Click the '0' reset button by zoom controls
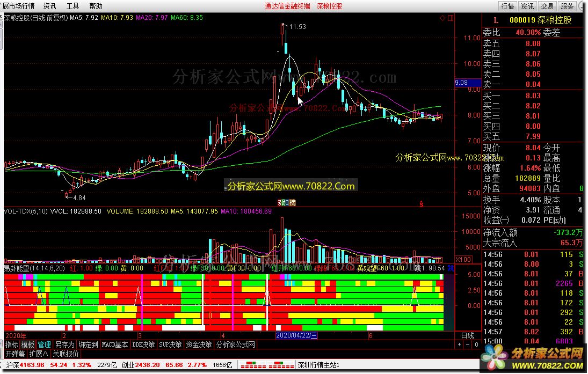The width and height of the screenshot is (588, 374). tap(476, 345)
